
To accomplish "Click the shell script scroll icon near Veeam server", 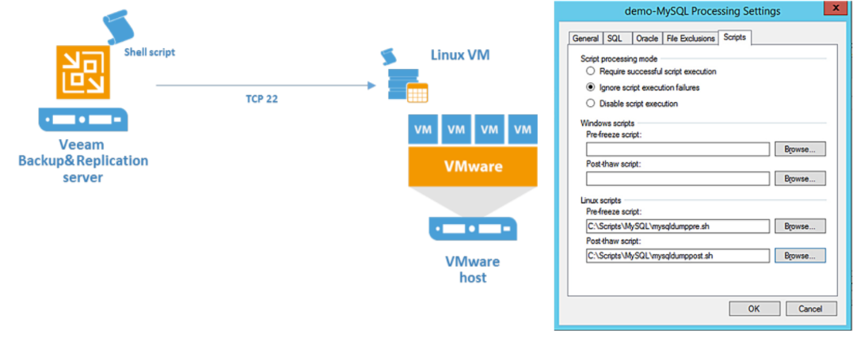I will (118, 27).
